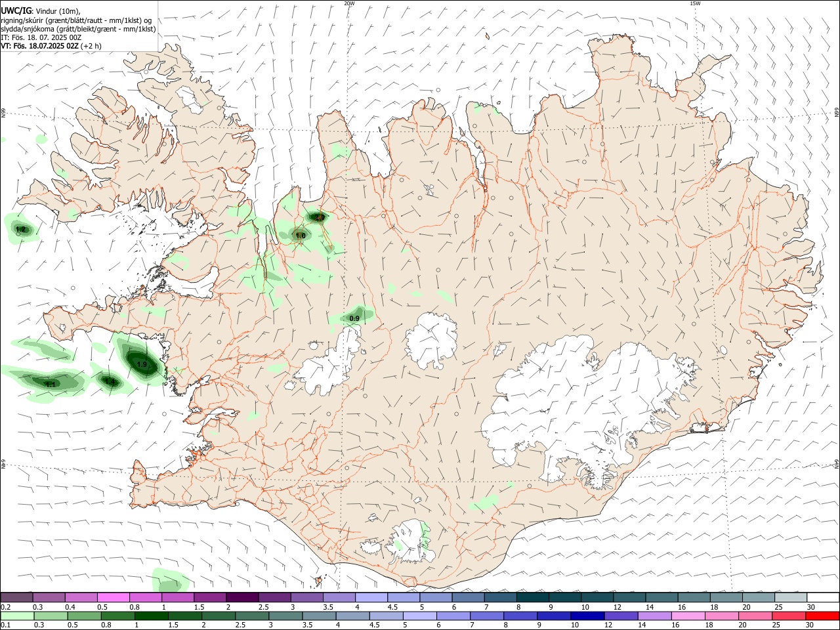Click the 1.9 precipitation maximum off the west coast

[142, 364]
